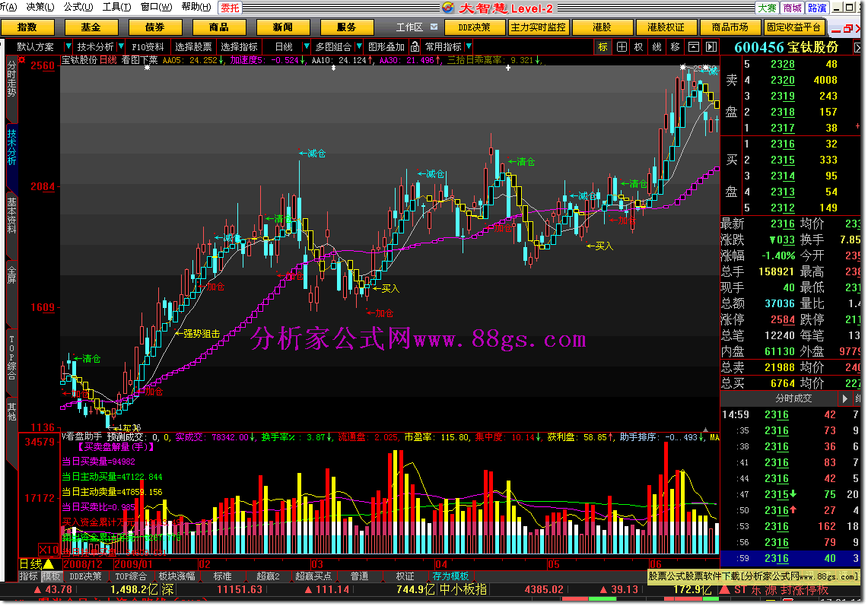Click the 港股 button
This screenshot has height=606, width=868.
tap(603, 27)
